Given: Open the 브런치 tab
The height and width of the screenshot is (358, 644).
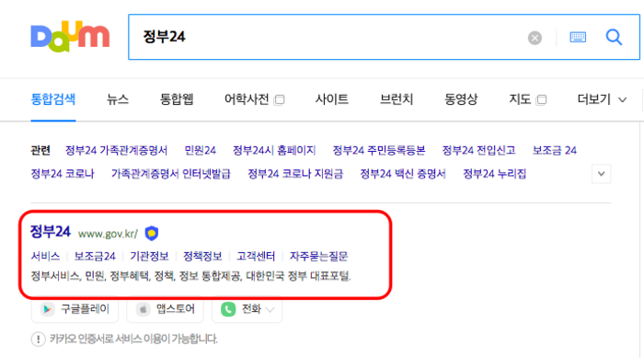Looking at the screenshot, I should tap(397, 99).
